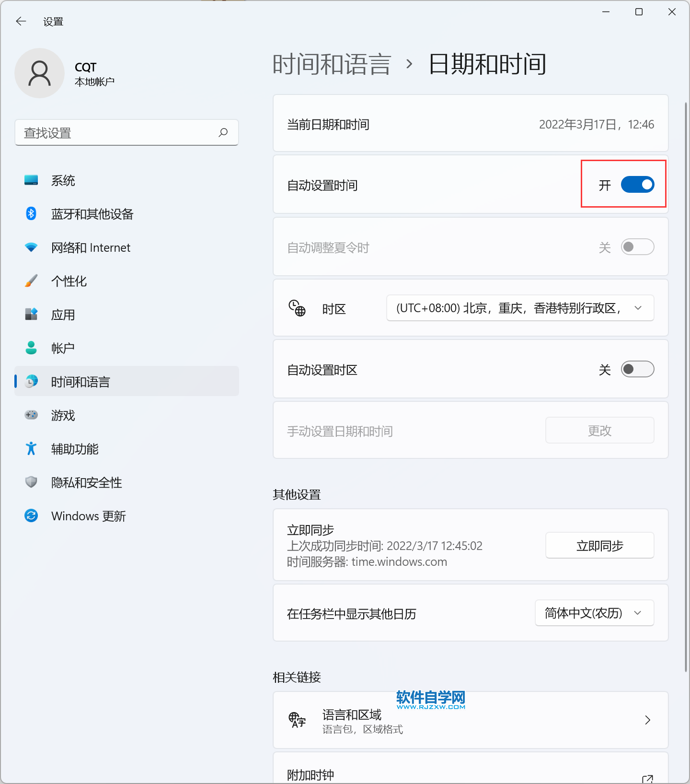
Task: Toggle automatic daylight saving adjustment
Action: [x=637, y=247]
